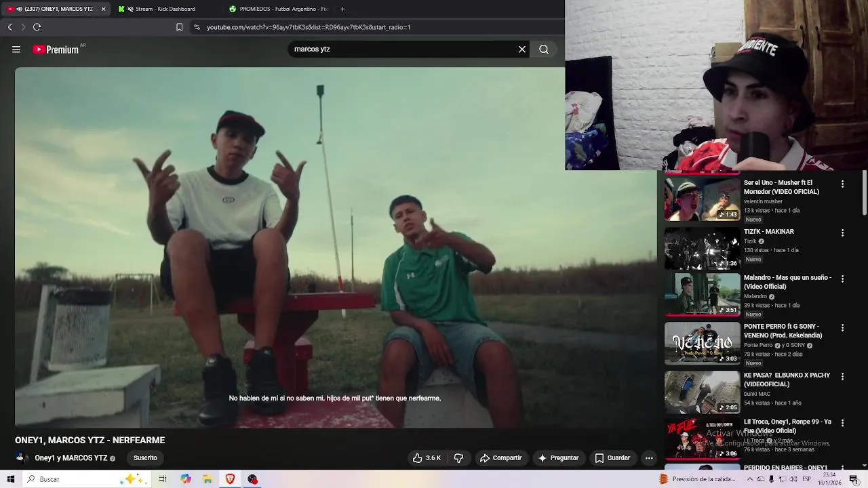Click 'TIZI'K - MAKINAR' video title
This screenshot has height=488, width=868.
[769, 232]
